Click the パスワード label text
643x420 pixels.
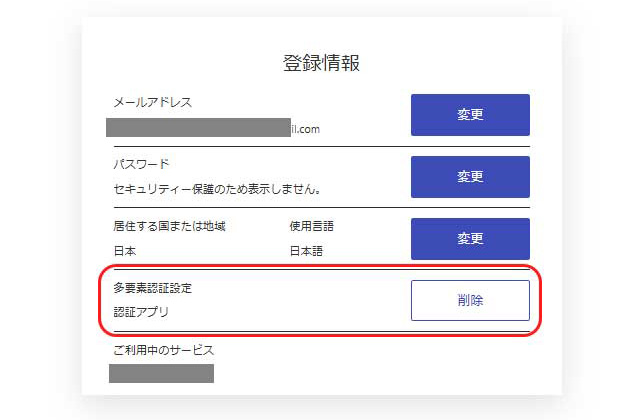pyautogui.click(x=139, y=164)
